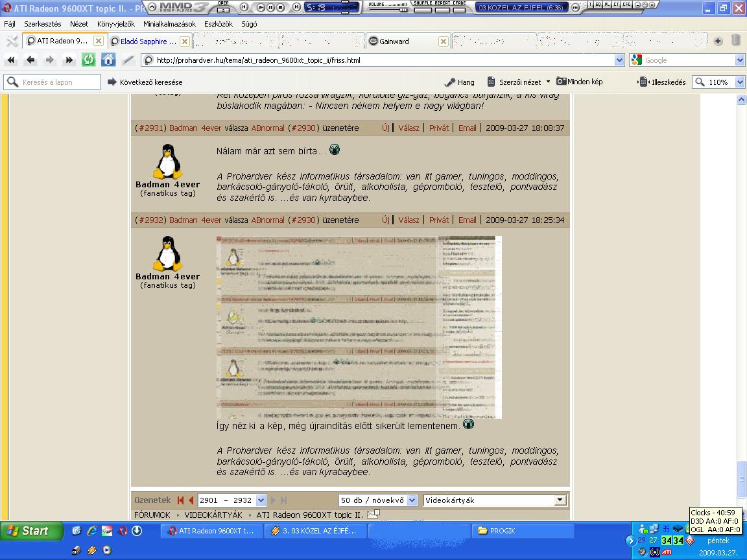The height and width of the screenshot is (560, 747).
Task: Click the Windows Start button
Action: tap(31, 530)
